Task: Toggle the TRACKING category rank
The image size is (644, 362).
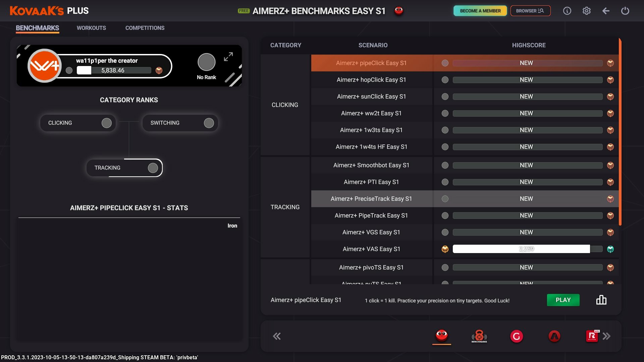Action: [x=124, y=168]
